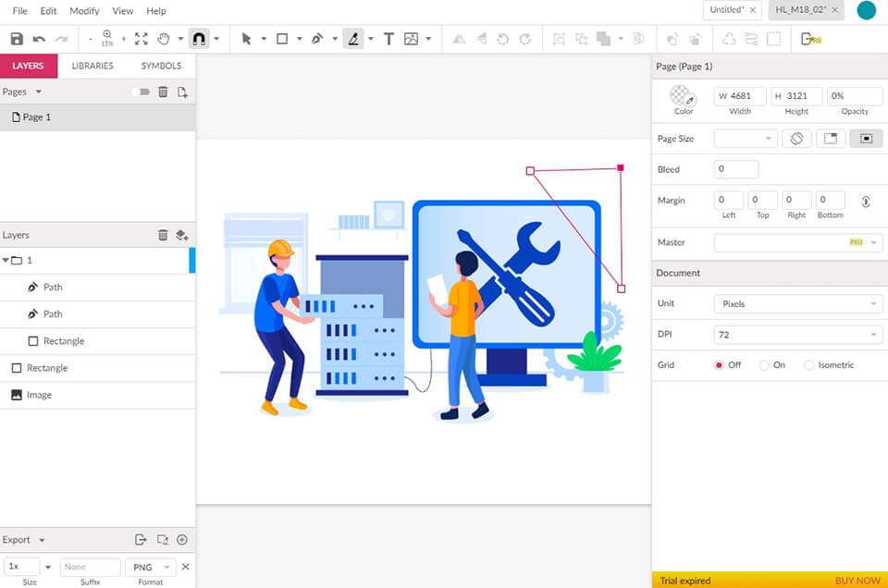This screenshot has height=588, width=888.
Task: Click the BUY NOW link
Action: coord(857,581)
